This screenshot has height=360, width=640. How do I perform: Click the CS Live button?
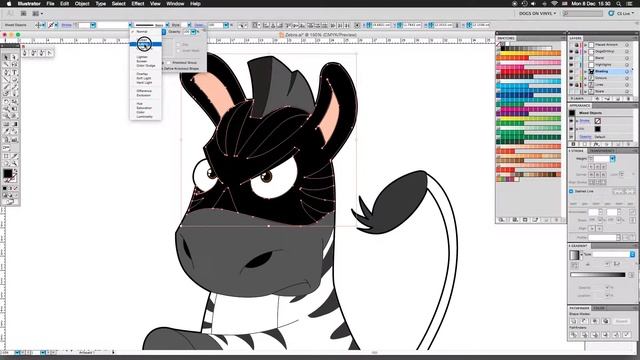pos(621,13)
